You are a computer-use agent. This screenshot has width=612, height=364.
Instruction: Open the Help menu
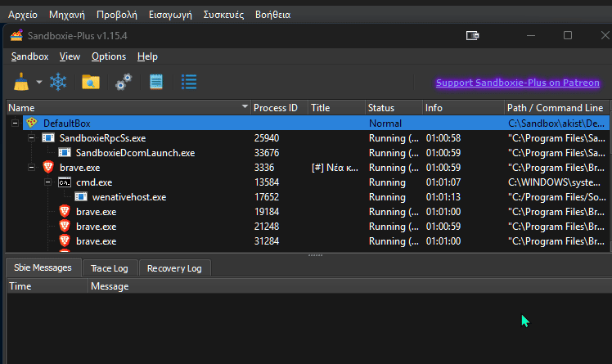[x=147, y=56]
